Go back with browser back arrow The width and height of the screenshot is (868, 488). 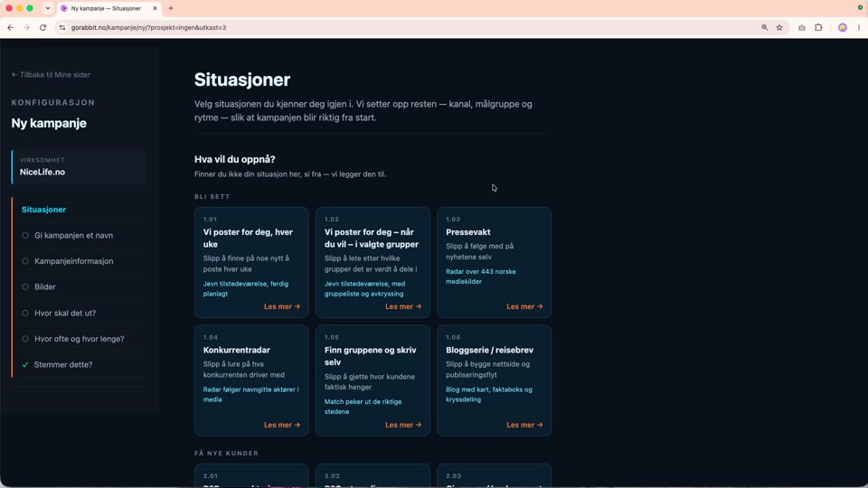pyautogui.click(x=11, y=28)
